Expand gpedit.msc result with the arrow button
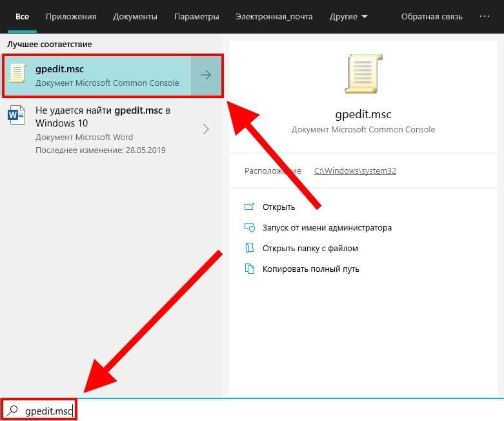Viewport: 504px width, 421px height. 206,76
